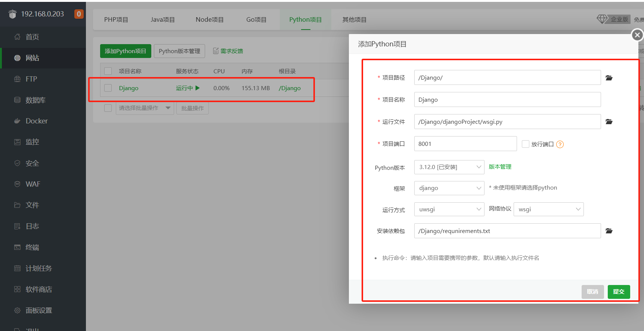Switch to the Node项目 tab
Screen dimensions: 644x331
coord(210,19)
